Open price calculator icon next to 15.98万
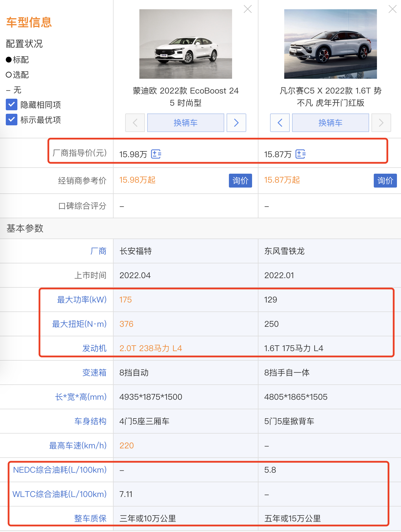Image resolution: width=401 pixels, height=532 pixels. point(156,154)
